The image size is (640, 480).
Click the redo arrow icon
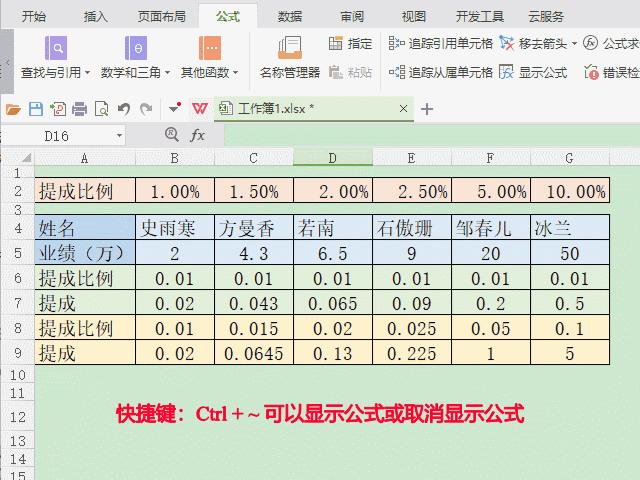coord(146,109)
